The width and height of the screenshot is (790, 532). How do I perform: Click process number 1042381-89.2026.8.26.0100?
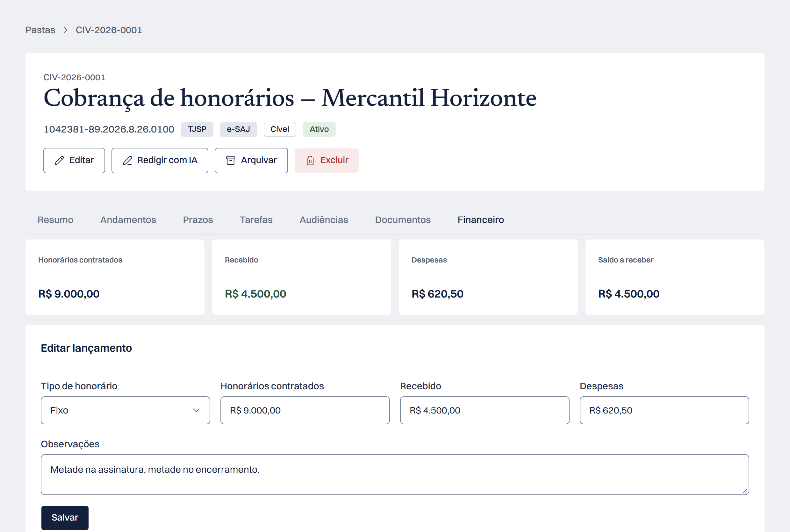pyautogui.click(x=109, y=129)
